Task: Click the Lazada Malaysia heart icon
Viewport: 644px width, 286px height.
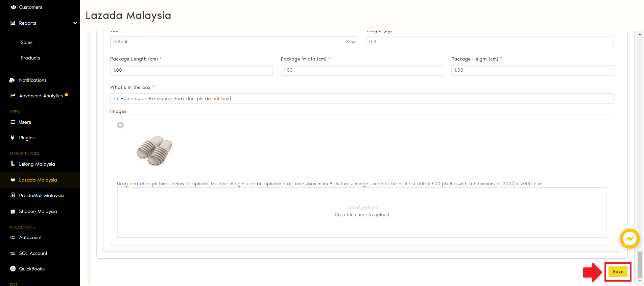Action: tap(13, 180)
